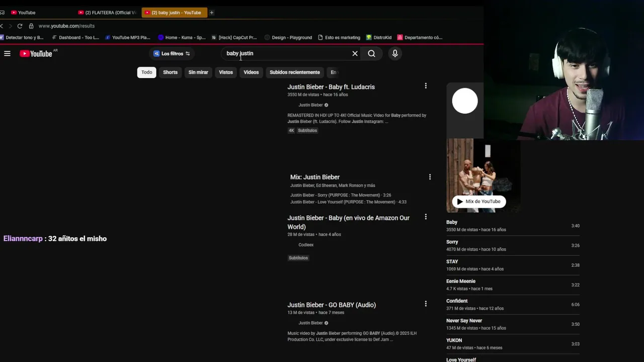The width and height of the screenshot is (644, 362).
Task: Open options menu for GO BABY (Audio)
Action: pos(426,304)
